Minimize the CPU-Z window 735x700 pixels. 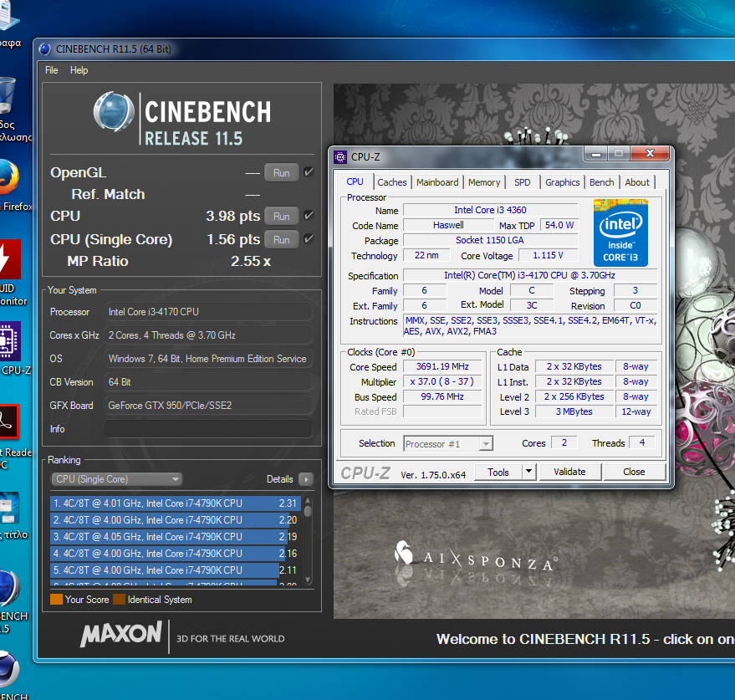596,153
